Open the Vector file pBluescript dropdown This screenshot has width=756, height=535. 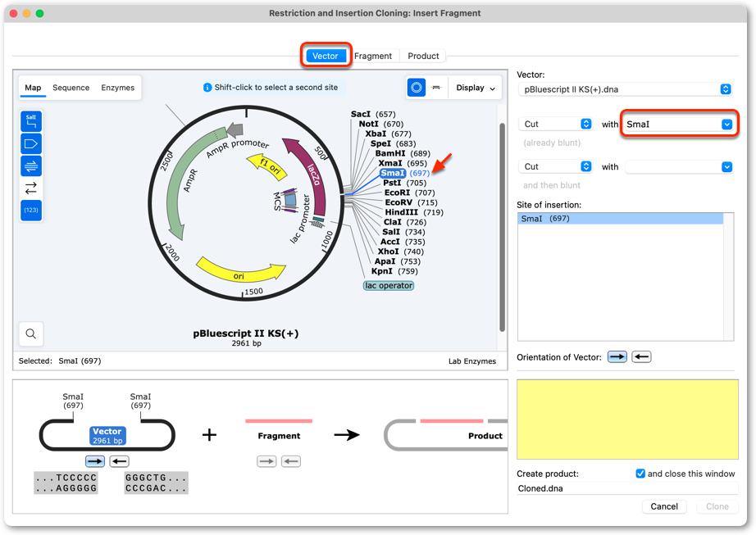625,89
